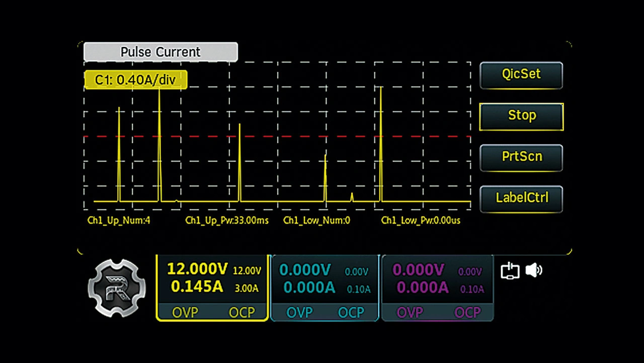Enable OCP on the cyan channel 2
Viewport: 644px width, 363px height.
351,313
